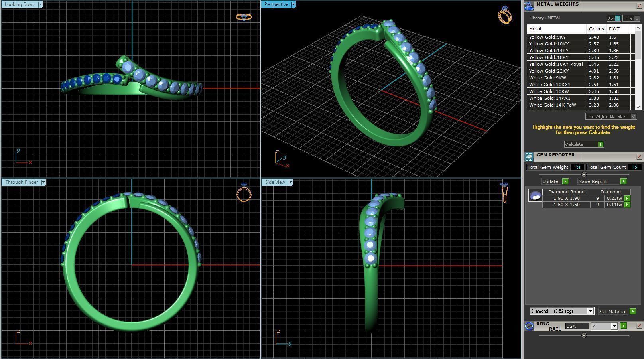644x359 pixels.
Task: Click the Calculate button
Action: point(581,144)
